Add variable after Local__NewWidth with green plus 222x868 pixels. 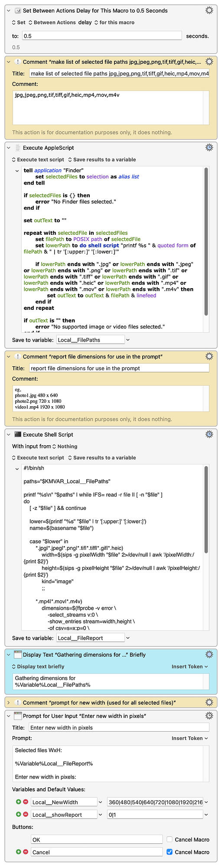[18, 802]
